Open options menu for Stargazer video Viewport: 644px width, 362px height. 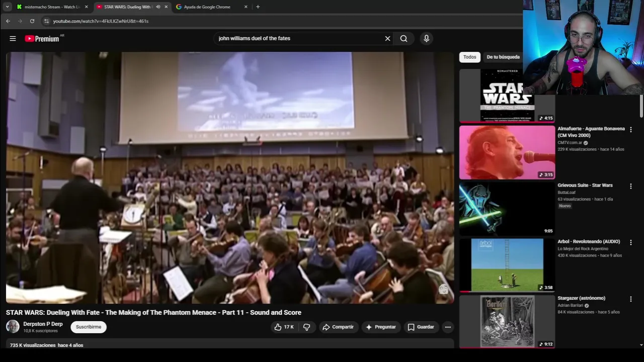(x=630, y=299)
